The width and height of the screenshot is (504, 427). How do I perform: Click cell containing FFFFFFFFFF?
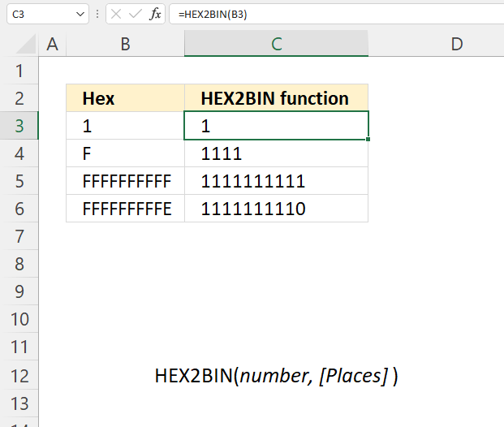coord(125,181)
